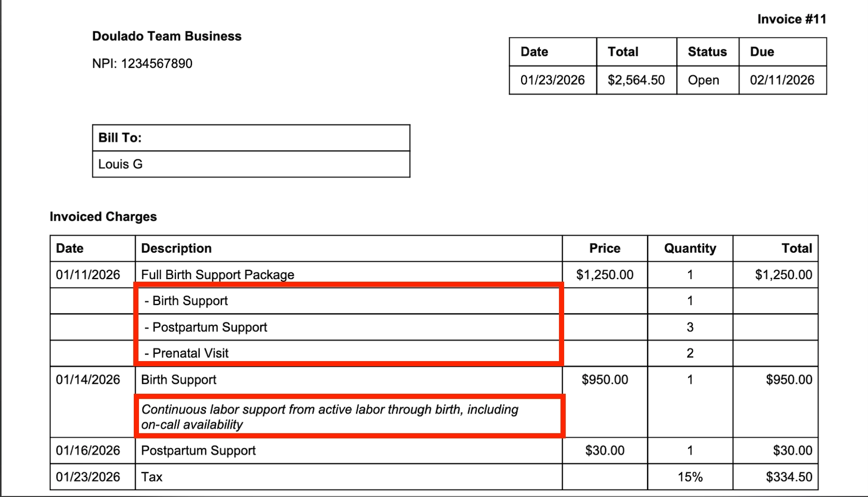The width and height of the screenshot is (868, 497).
Task: Select the Postpartum Support $30.00 total
Action: coord(792,450)
